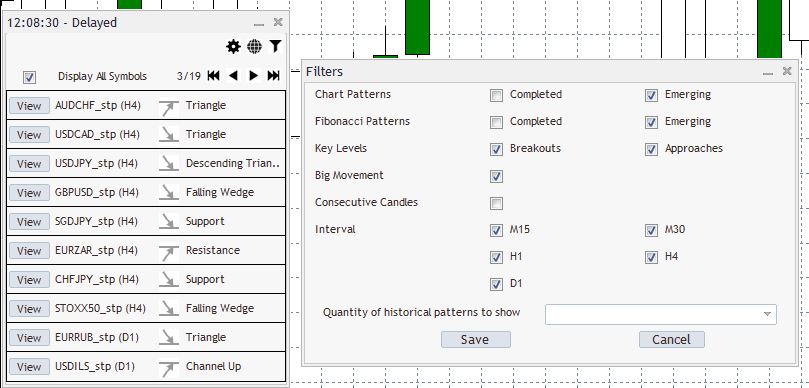
Task: Enable Consecutive Candles checkbox
Action: [496, 203]
